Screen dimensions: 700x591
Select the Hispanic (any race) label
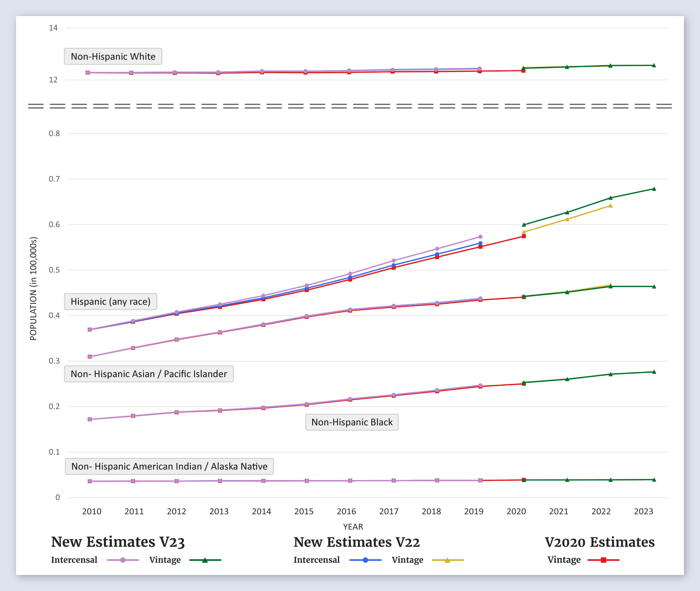click(x=111, y=302)
